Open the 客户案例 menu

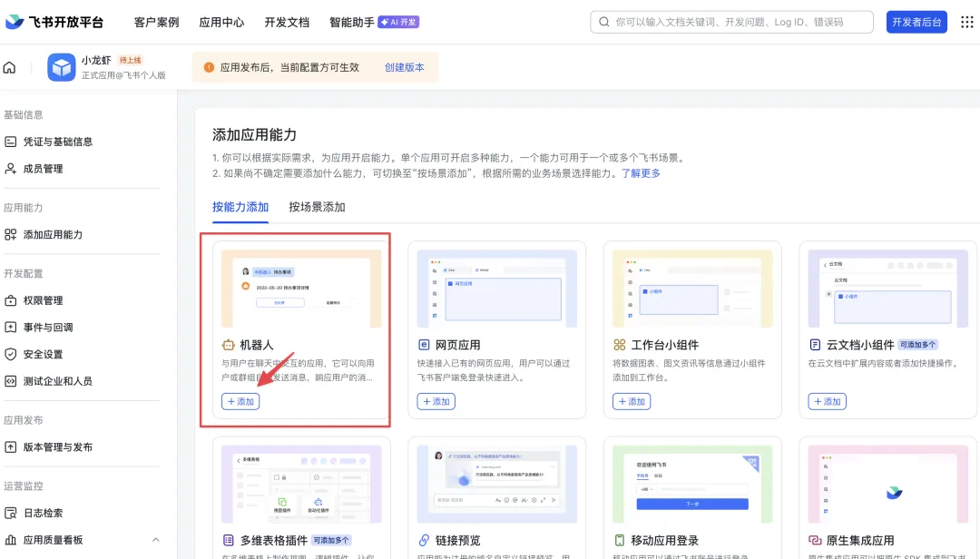click(x=156, y=22)
